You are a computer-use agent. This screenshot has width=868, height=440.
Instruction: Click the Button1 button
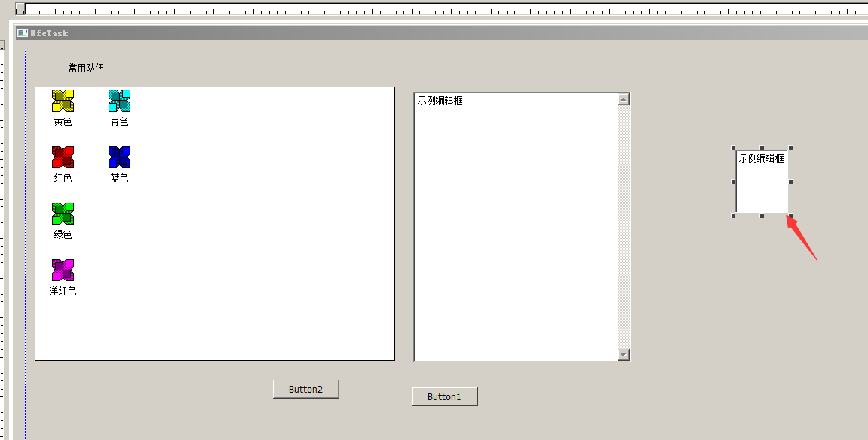444,396
